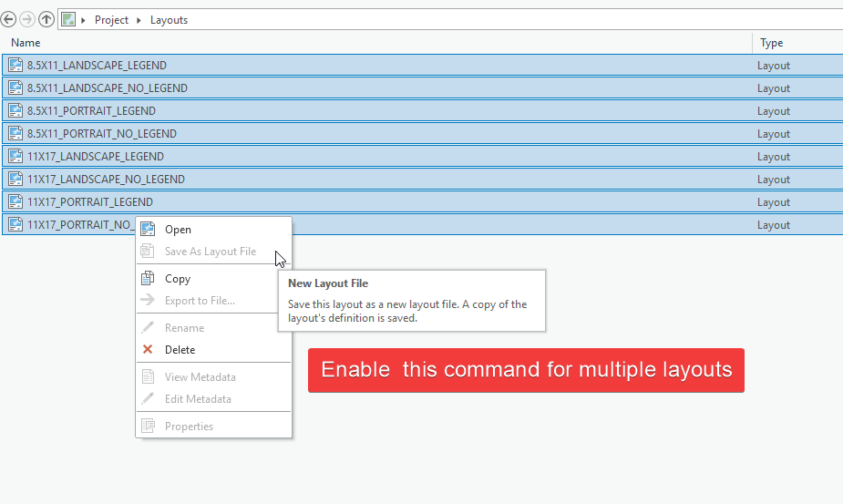Click the Properties menu item icon
The width and height of the screenshot is (843, 504).
[x=148, y=426]
